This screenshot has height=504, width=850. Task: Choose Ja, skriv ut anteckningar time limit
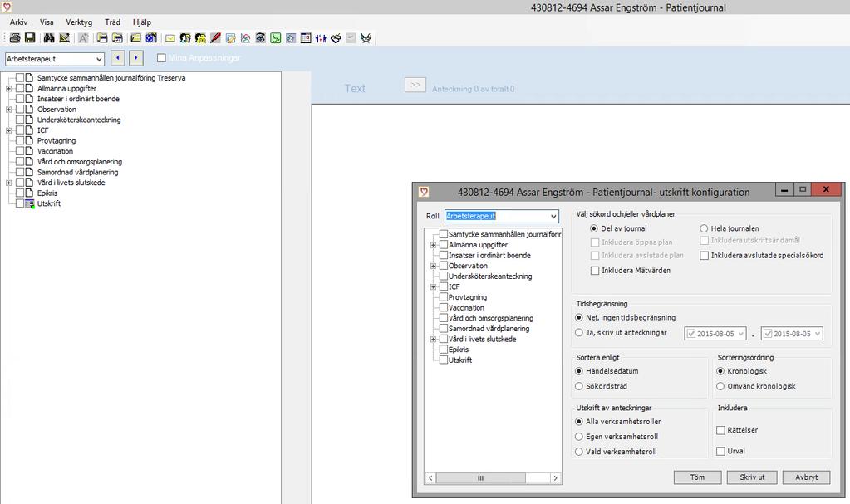(579, 333)
